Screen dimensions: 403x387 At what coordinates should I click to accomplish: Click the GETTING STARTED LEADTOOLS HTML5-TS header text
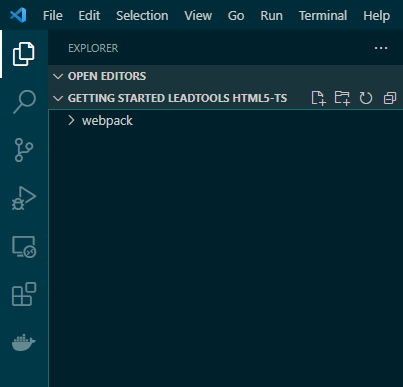coord(177,98)
